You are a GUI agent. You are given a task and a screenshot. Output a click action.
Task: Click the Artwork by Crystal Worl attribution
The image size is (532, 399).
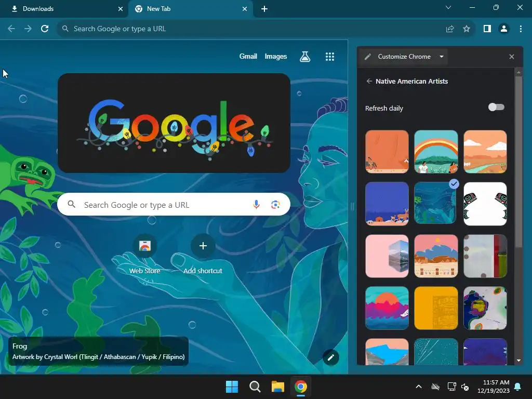tap(98, 357)
